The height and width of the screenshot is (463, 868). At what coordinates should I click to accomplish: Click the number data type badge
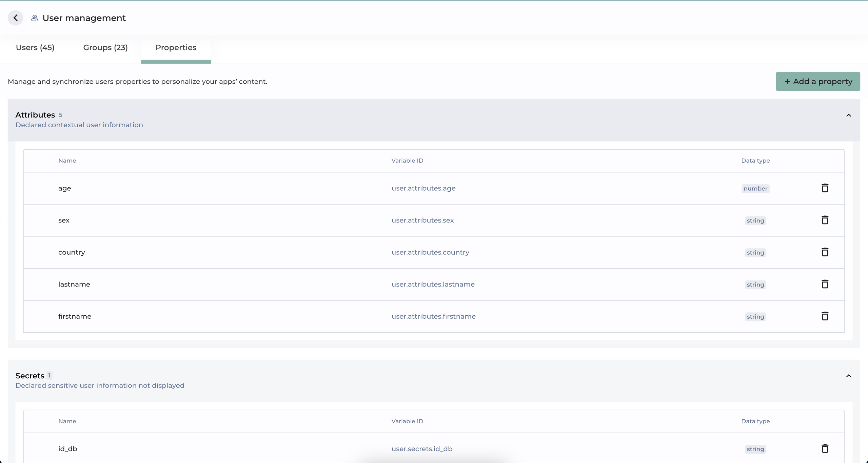tap(755, 189)
